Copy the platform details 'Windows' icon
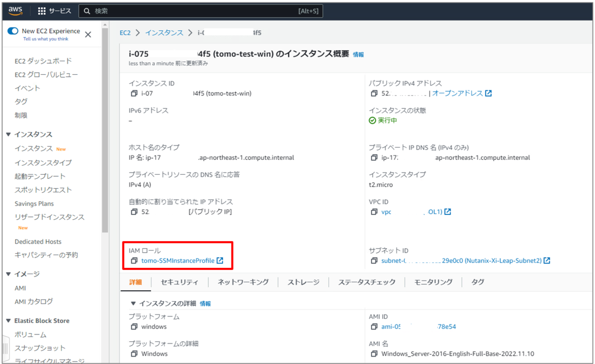This screenshot has width=595, height=364. pyautogui.click(x=134, y=354)
